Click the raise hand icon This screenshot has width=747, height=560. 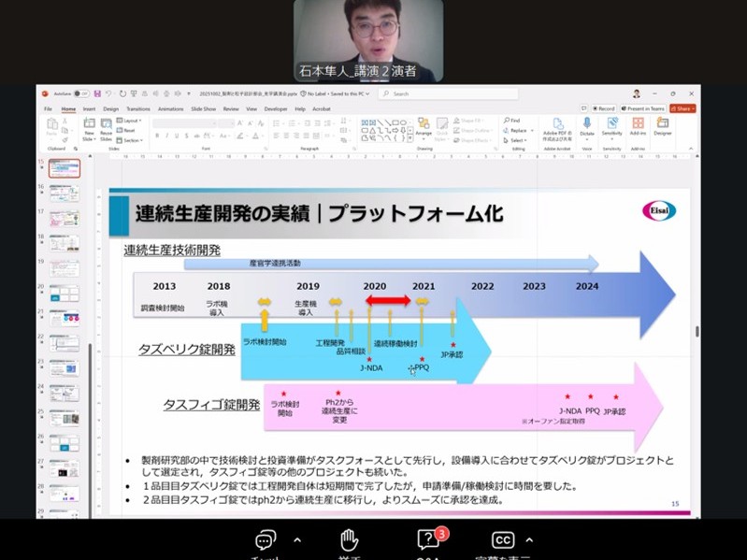point(349,539)
